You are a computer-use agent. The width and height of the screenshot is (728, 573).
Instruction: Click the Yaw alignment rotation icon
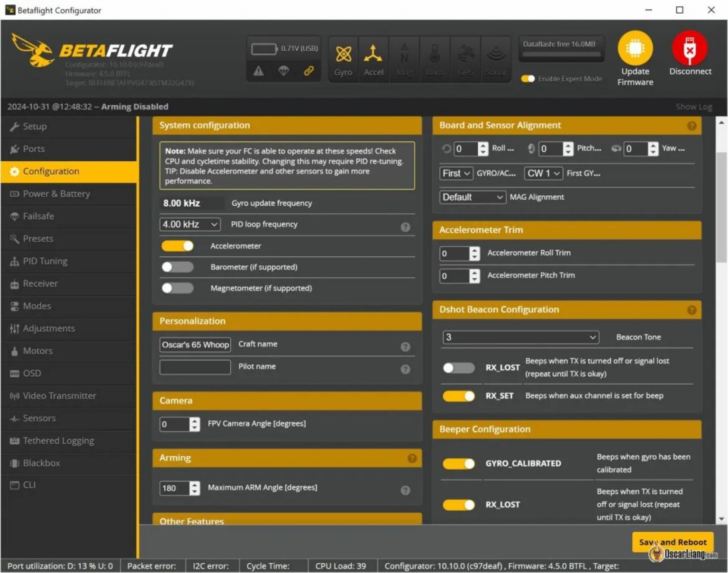616,149
